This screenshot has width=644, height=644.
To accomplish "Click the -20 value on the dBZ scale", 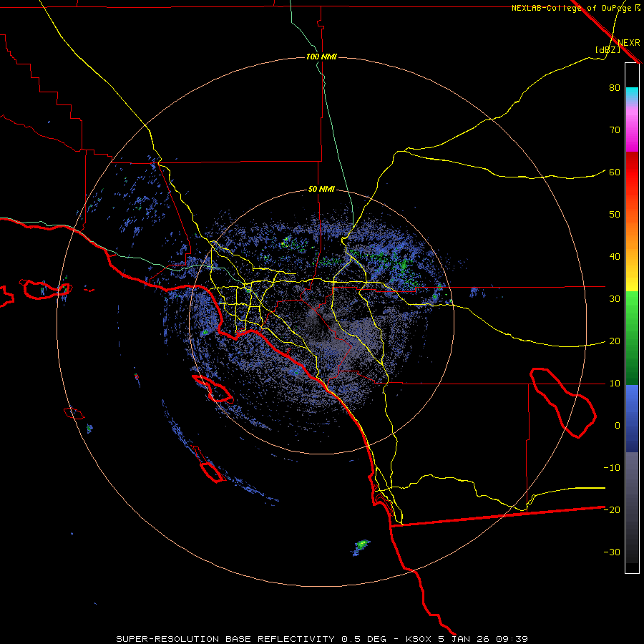I will 612,509.
